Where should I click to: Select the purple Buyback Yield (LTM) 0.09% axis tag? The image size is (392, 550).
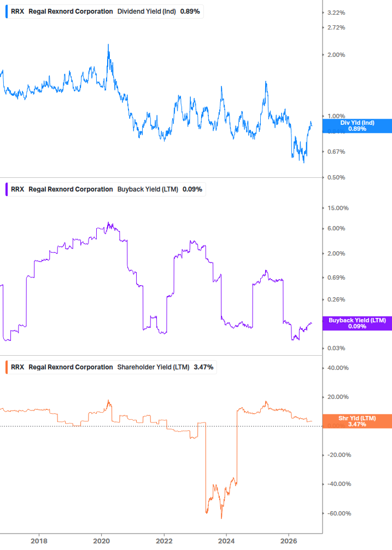click(x=357, y=323)
